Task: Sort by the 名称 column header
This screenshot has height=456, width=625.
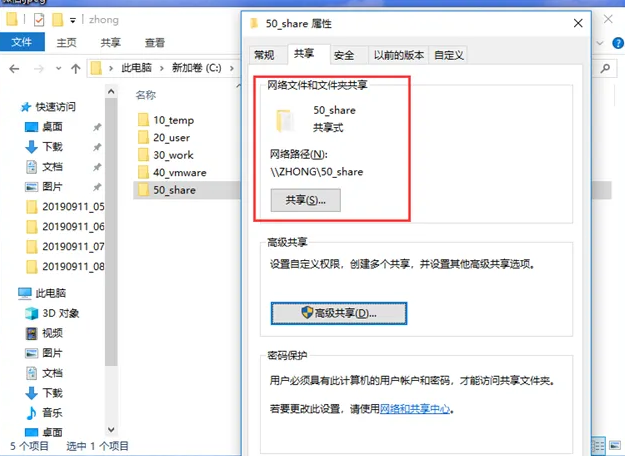Action: tap(146, 95)
